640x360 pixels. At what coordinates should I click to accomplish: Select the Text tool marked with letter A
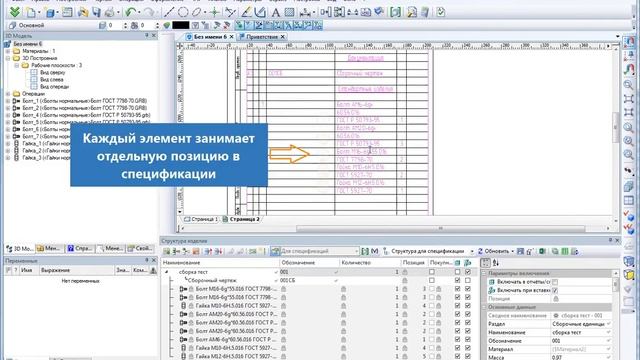tap(276, 13)
